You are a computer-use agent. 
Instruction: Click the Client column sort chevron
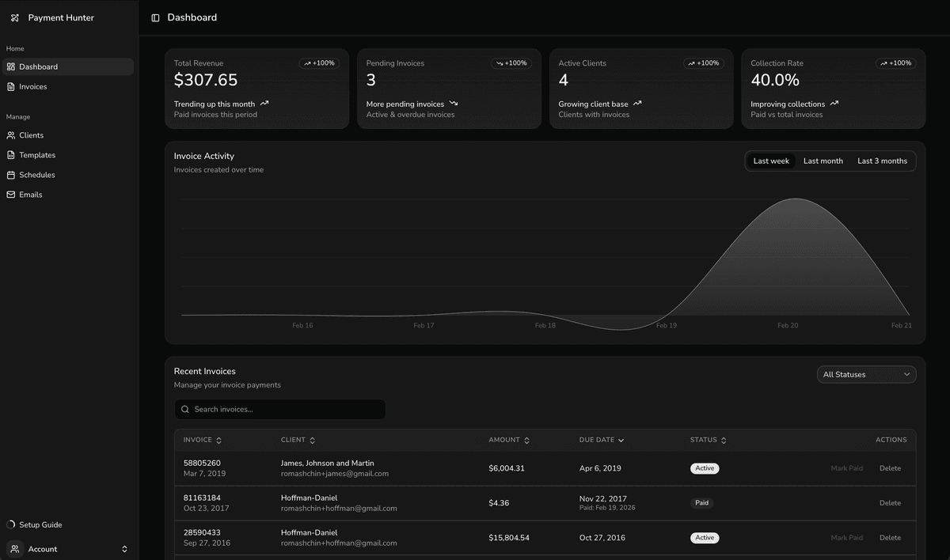[x=313, y=440]
